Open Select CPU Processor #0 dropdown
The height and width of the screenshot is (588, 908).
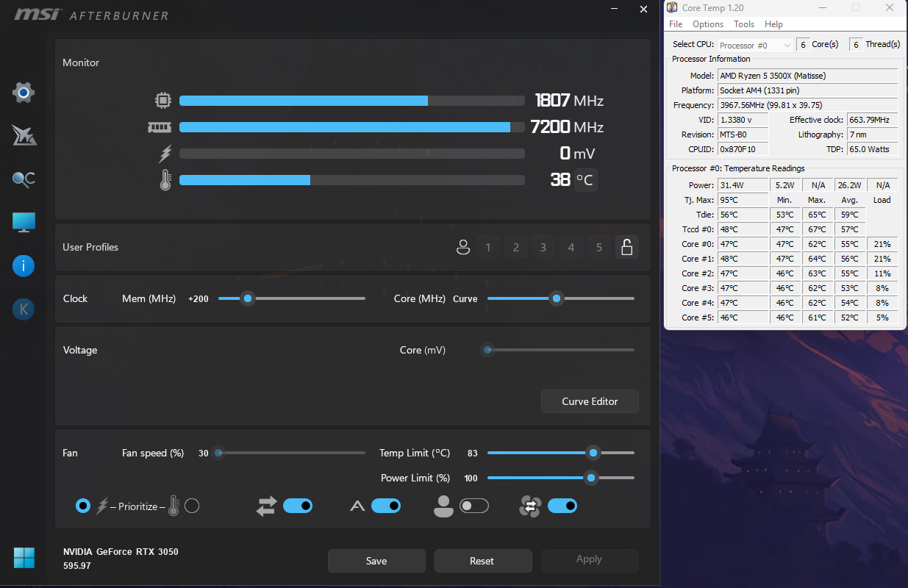[756, 45]
